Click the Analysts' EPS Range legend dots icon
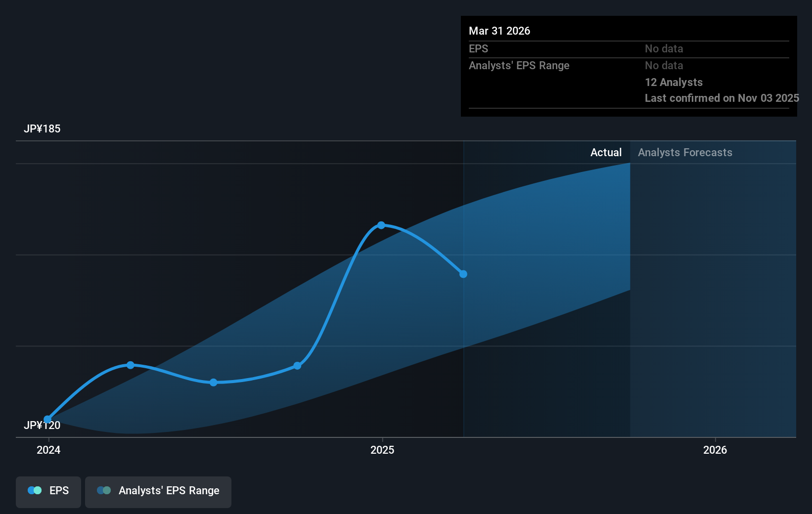 click(x=104, y=490)
